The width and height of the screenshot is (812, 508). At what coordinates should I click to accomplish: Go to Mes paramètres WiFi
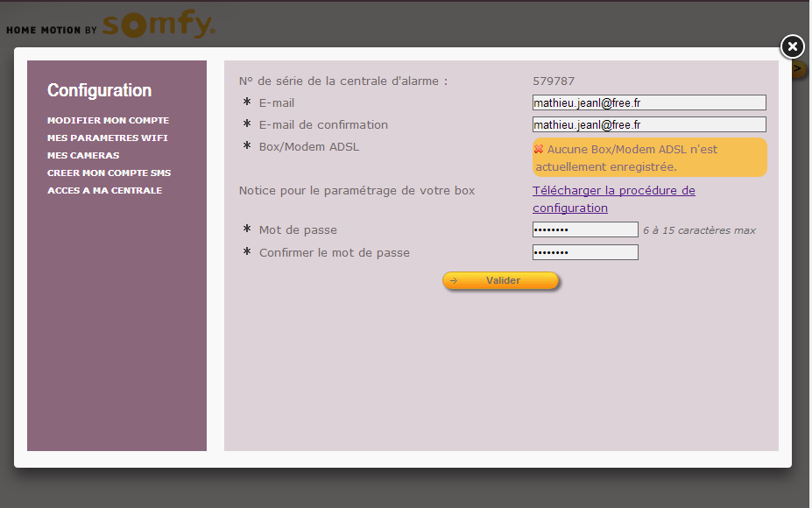pos(107,138)
